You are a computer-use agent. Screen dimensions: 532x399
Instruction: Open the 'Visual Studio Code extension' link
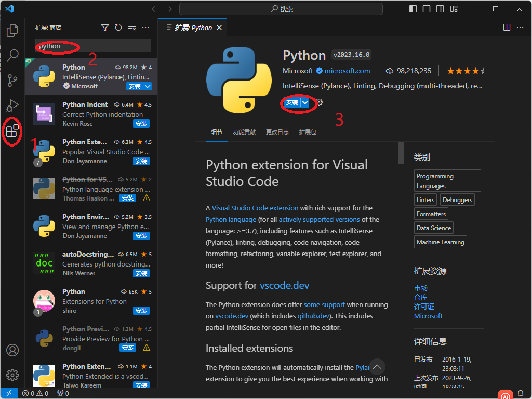255,208
